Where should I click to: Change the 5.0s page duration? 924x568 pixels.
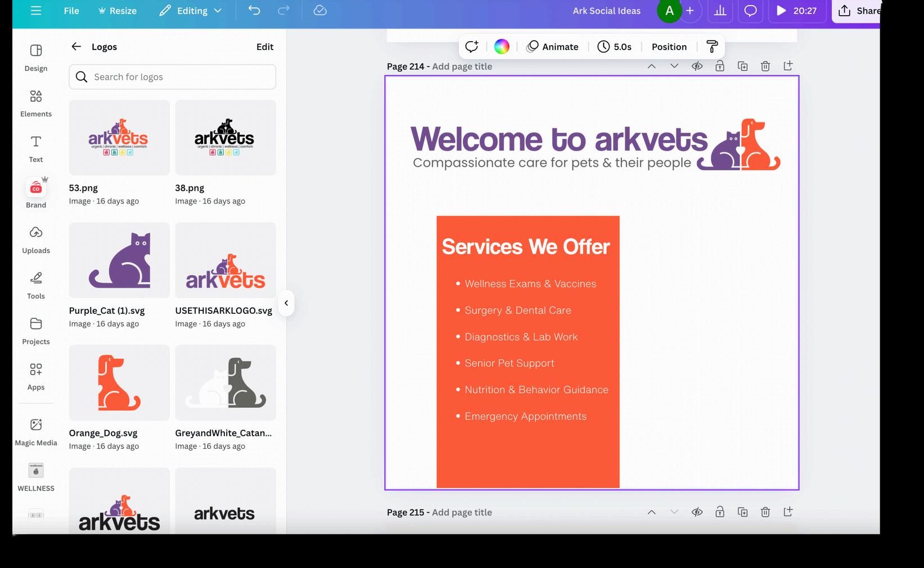614,47
